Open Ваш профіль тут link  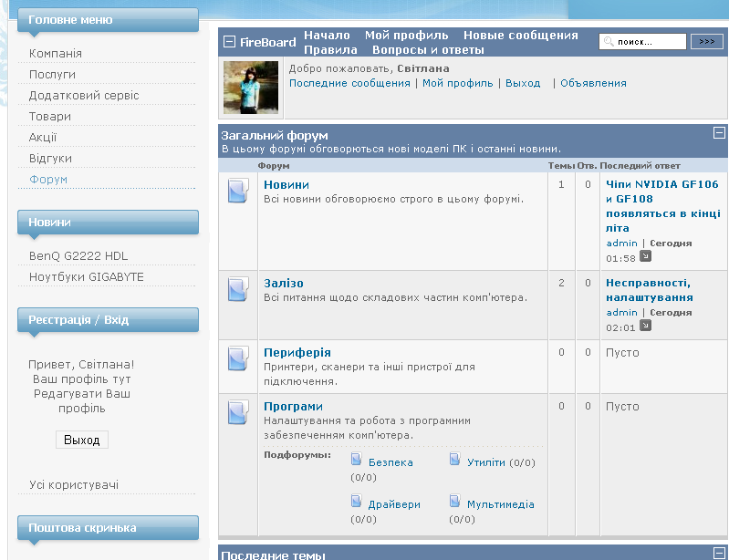click(82, 379)
